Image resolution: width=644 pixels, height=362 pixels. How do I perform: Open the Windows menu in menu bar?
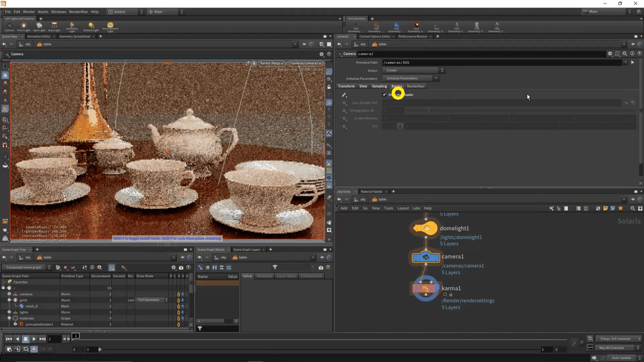pyautogui.click(x=58, y=12)
